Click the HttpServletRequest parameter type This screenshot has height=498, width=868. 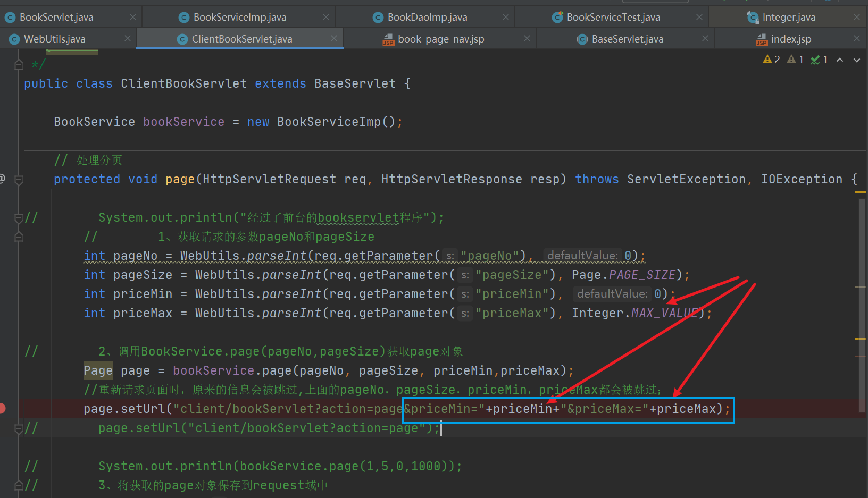pos(269,179)
